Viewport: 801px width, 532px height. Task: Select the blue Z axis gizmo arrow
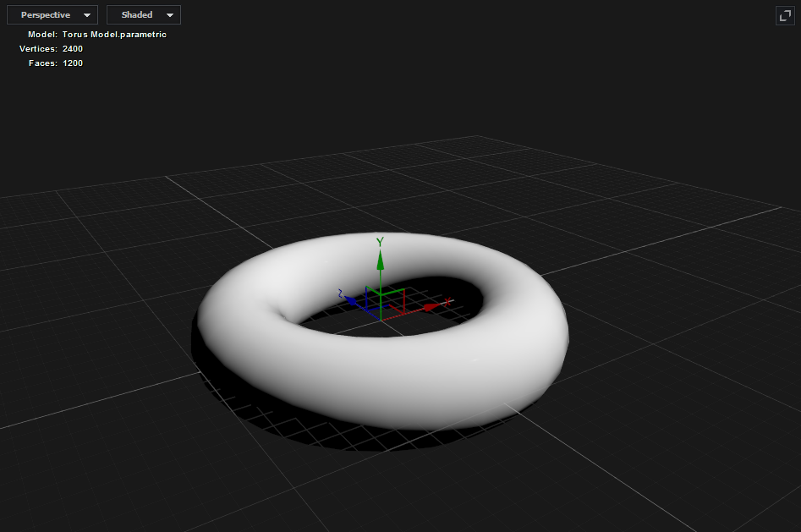tap(349, 299)
